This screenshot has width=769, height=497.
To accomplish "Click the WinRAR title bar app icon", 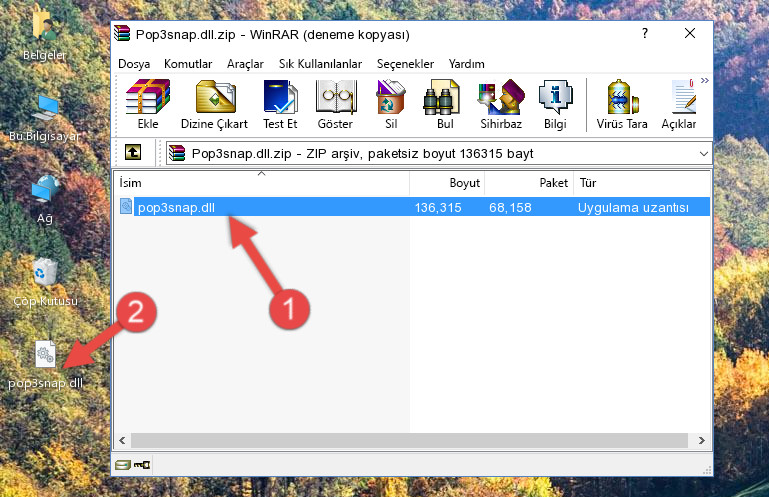I will pos(122,34).
